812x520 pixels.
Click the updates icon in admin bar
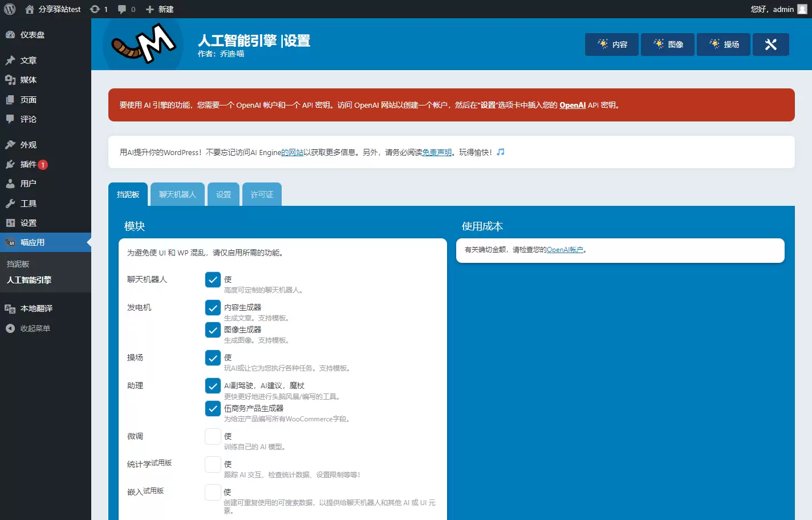tap(95, 9)
